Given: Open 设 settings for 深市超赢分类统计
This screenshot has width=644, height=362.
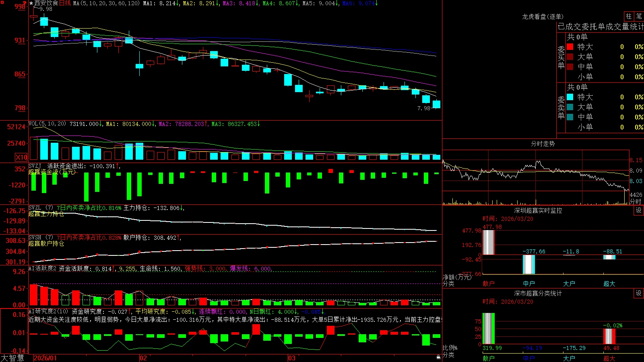Looking at the screenshot, I should (639, 293).
